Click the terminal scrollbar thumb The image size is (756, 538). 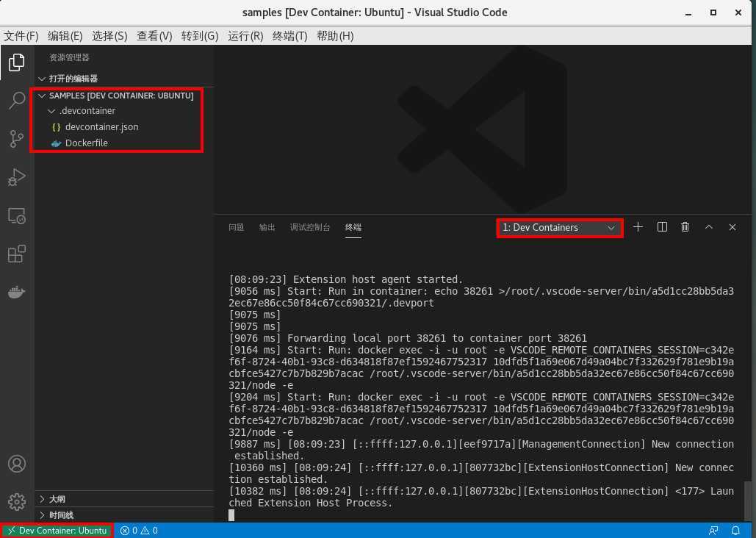pos(748,501)
